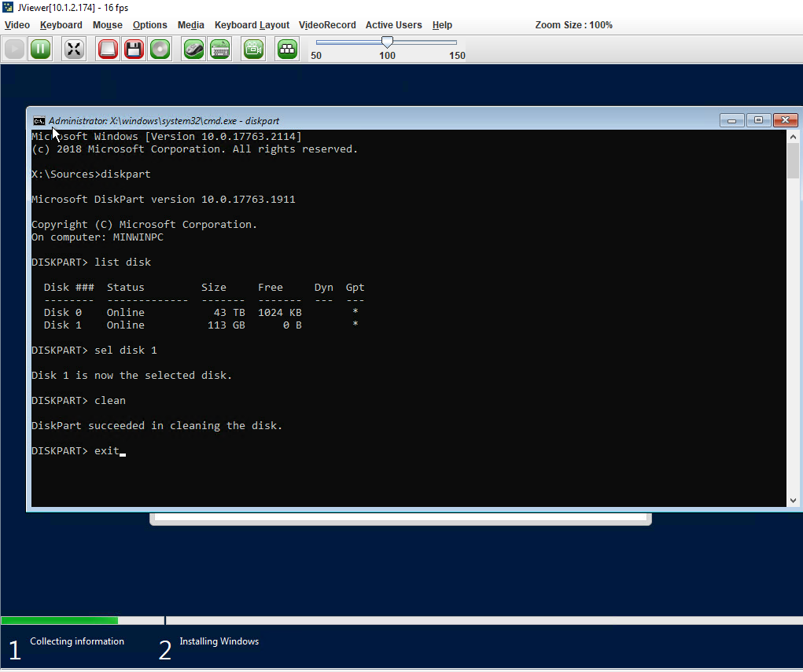This screenshot has height=672, width=803.
Task: Click the Pause video redirection icon
Action: (x=40, y=50)
